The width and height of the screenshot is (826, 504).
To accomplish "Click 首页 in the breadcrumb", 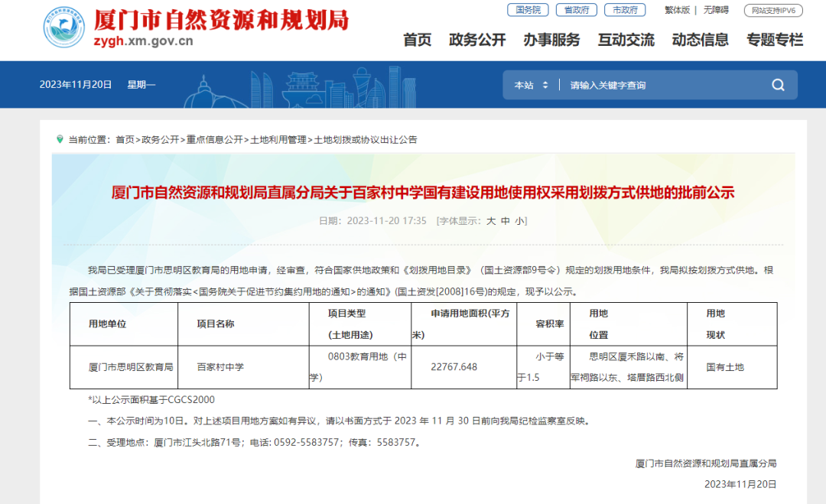I will [x=125, y=139].
